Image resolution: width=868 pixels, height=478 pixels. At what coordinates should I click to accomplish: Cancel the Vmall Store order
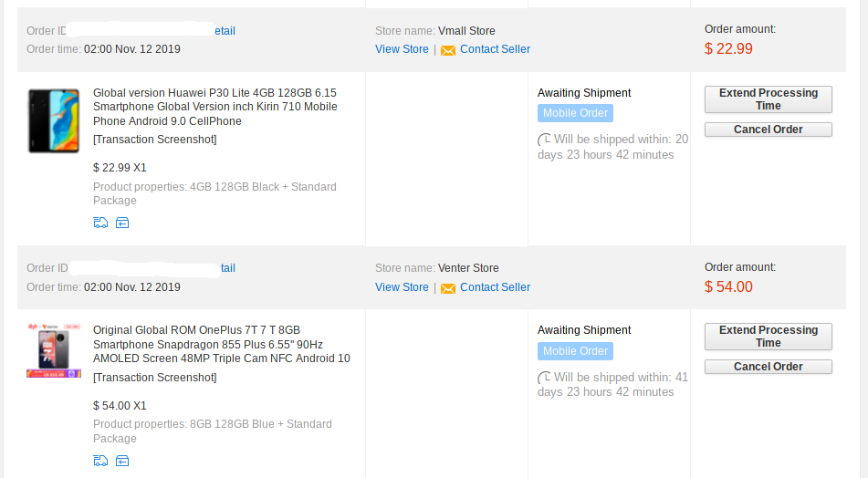coord(768,130)
